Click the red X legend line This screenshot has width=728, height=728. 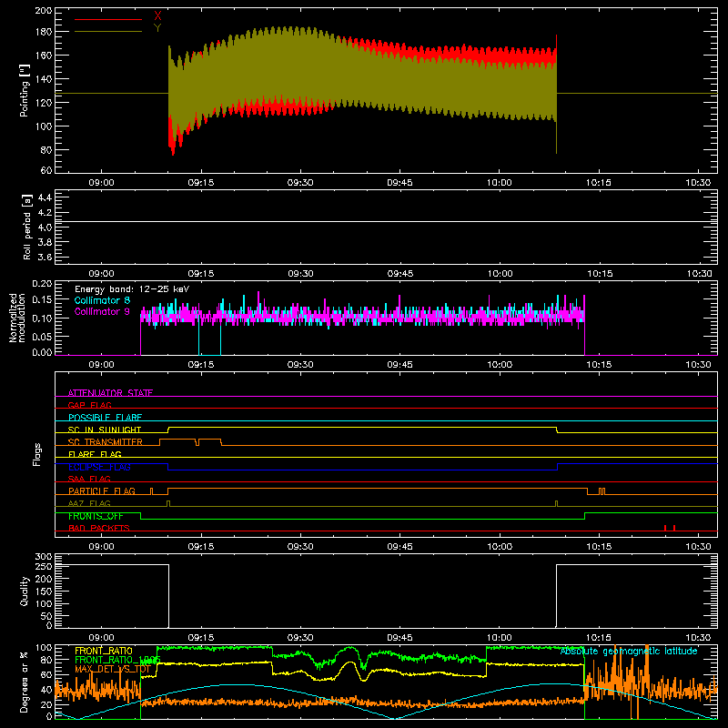click(x=108, y=19)
